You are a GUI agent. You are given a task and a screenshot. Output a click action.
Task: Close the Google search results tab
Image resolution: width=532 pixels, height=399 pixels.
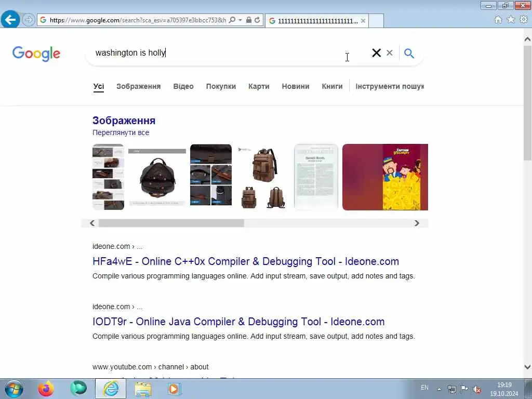363,21
